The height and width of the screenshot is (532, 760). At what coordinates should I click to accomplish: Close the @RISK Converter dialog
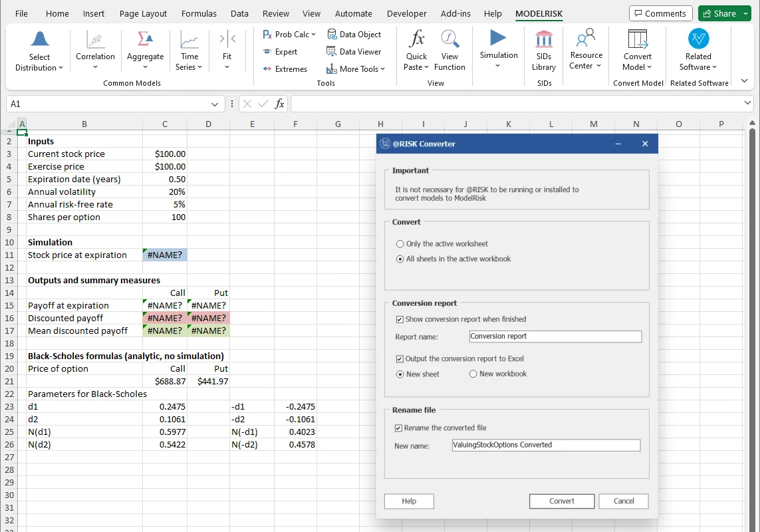click(x=645, y=144)
